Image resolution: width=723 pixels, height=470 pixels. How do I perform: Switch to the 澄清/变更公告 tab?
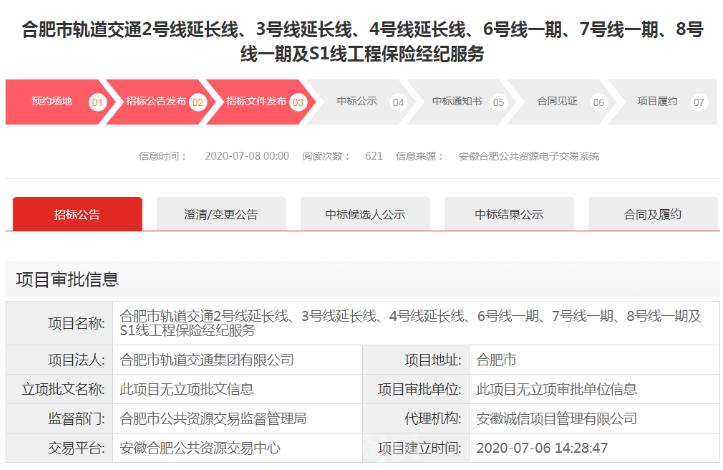click(221, 214)
